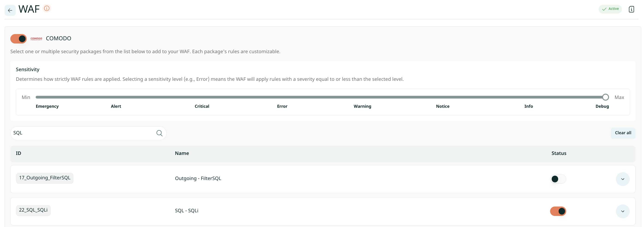This screenshot has height=227, width=644.
Task: Expand the 22_SQL_SQLi row
Action: [623, 211]
